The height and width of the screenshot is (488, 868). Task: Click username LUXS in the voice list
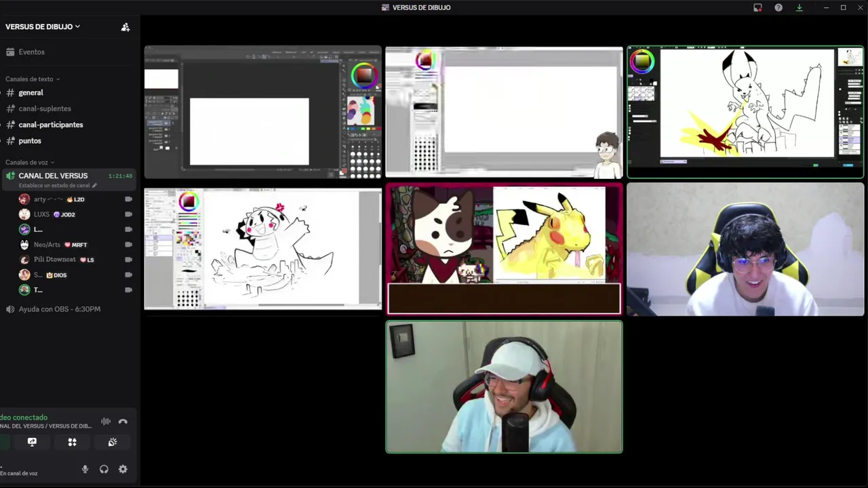tap(41, 214)
